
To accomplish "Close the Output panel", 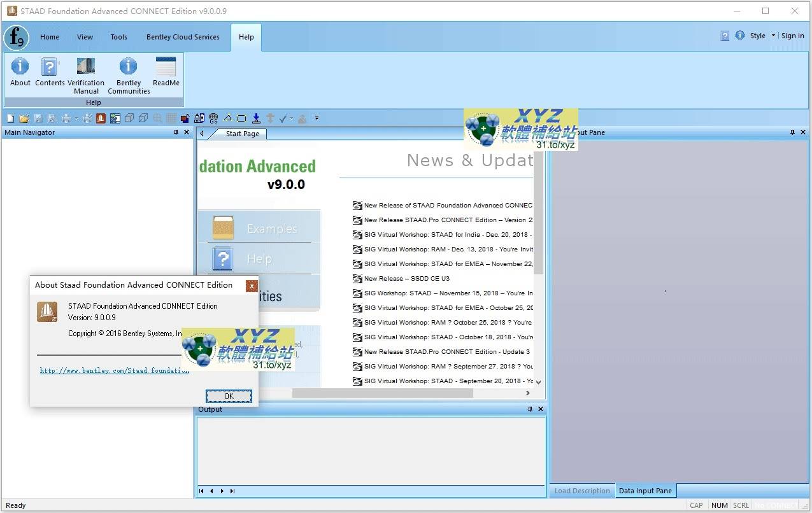I will coord(541,409).
